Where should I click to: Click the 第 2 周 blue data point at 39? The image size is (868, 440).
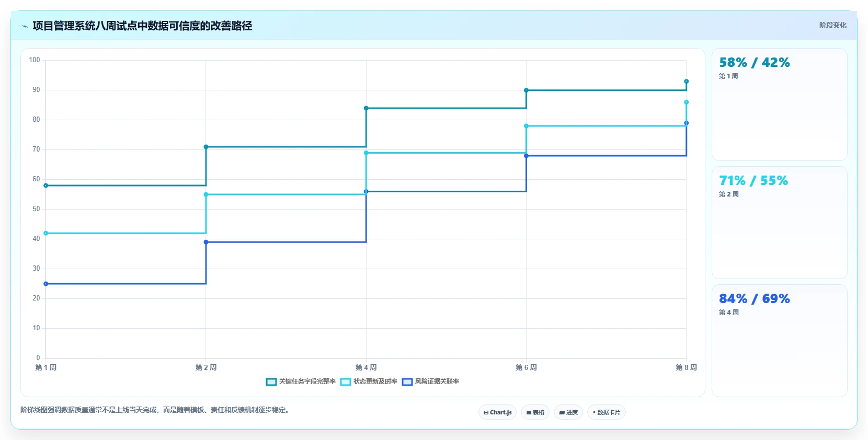pos(206,242)
